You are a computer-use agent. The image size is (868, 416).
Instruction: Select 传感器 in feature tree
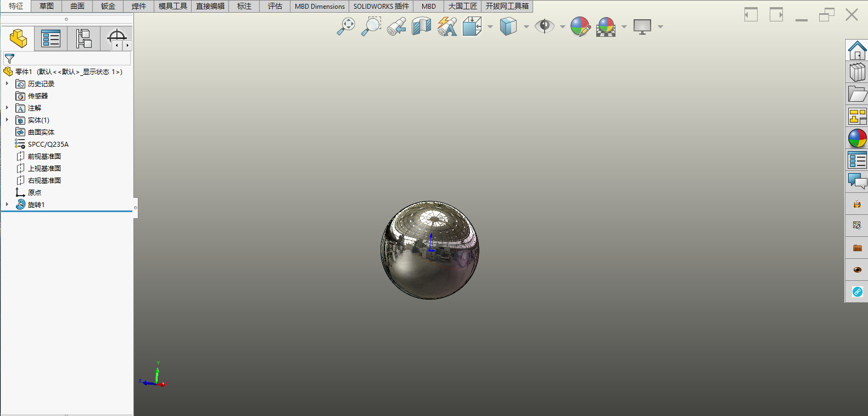coord(38,96)
